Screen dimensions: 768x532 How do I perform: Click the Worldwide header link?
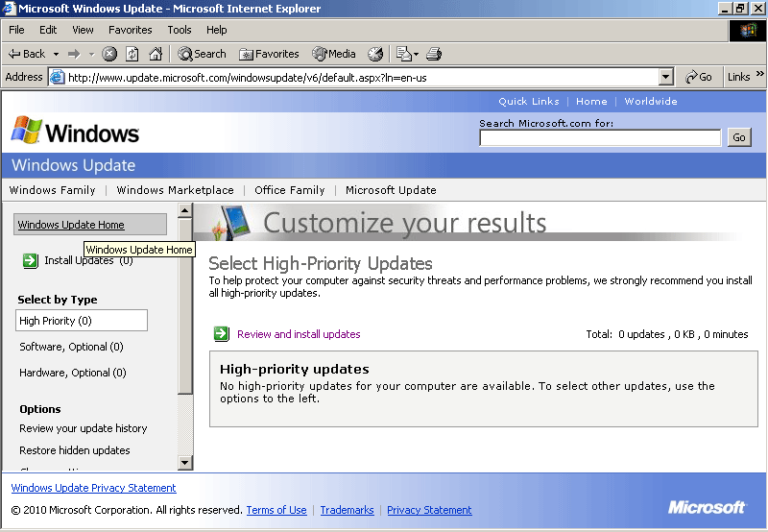[x=651, y=102]
